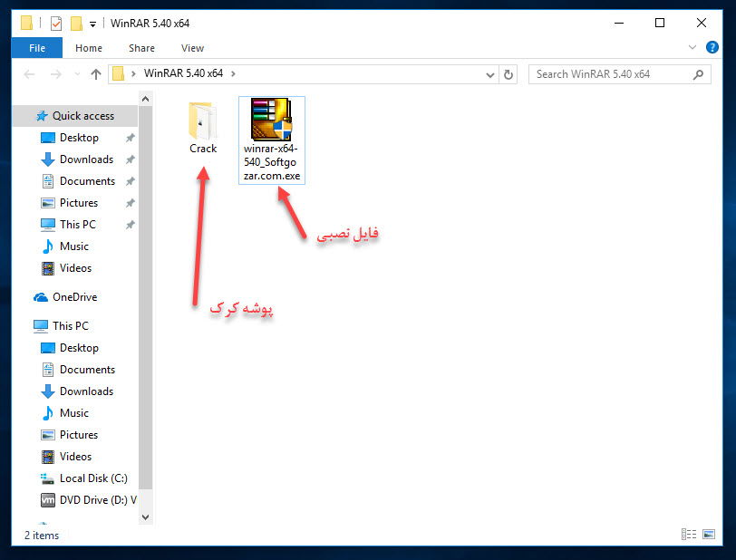The height and width of the screenshot is (560, 736).
Task: Click the navigation pane scroll up arrow
Action: click(146, 99)
